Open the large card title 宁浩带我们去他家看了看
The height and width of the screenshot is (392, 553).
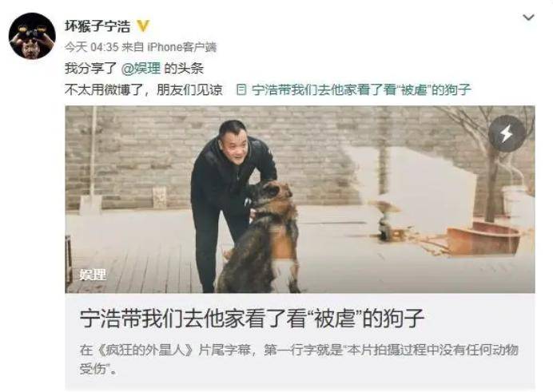[252, 318]
